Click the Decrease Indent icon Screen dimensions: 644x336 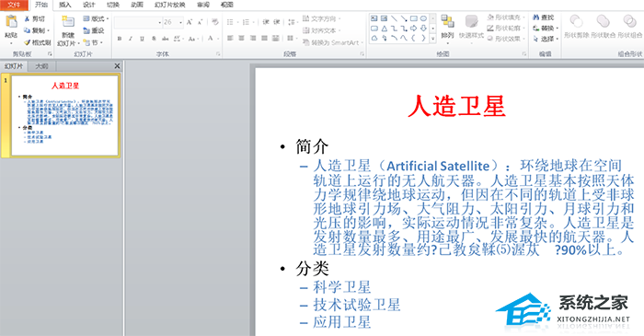point(266,22)
